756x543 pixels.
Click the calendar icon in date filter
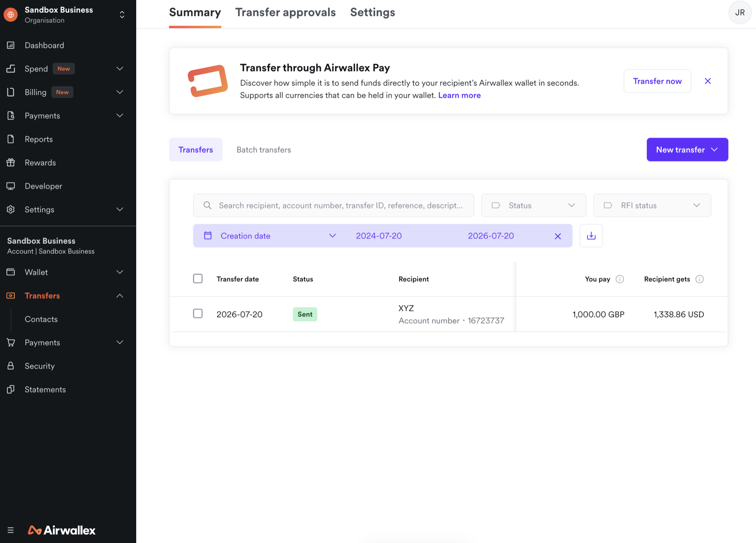[x=208, y=235]
